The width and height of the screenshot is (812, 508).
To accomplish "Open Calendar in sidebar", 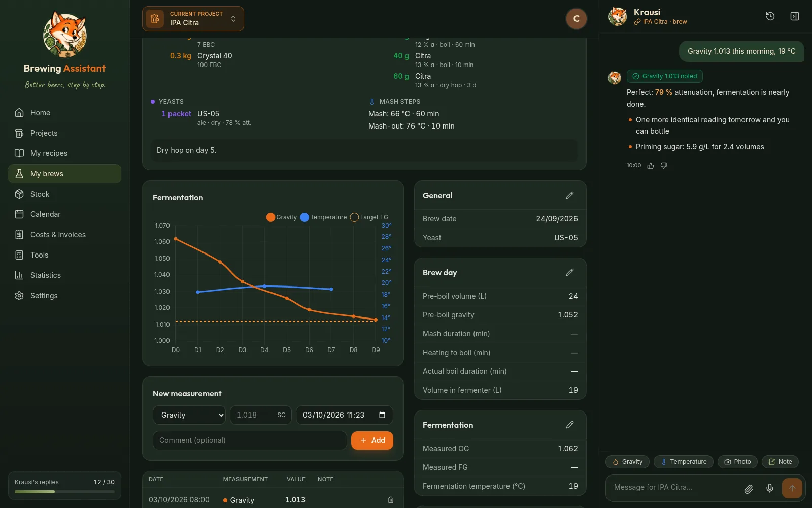I will pos(65,214).
